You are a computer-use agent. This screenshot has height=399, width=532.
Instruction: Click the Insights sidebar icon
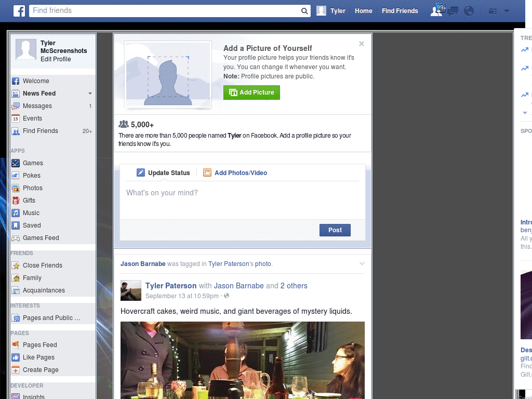16,396
